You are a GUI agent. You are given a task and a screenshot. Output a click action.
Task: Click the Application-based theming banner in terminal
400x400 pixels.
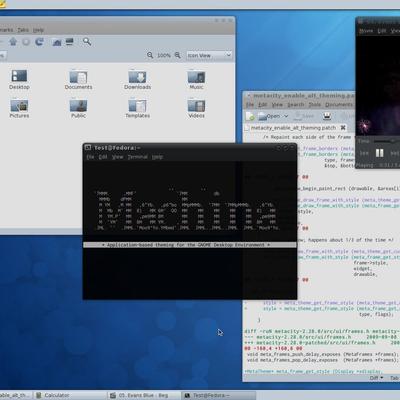[x=190, y=245]
